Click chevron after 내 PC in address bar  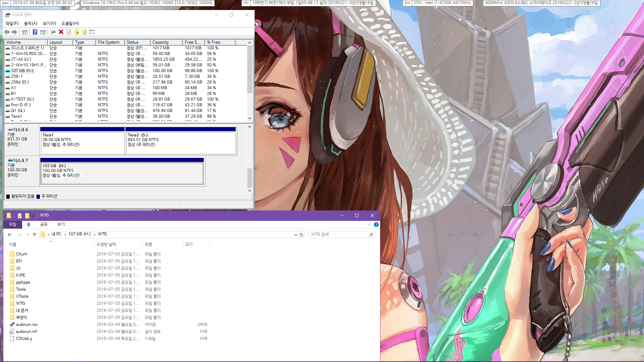click(x=65, y=234)
